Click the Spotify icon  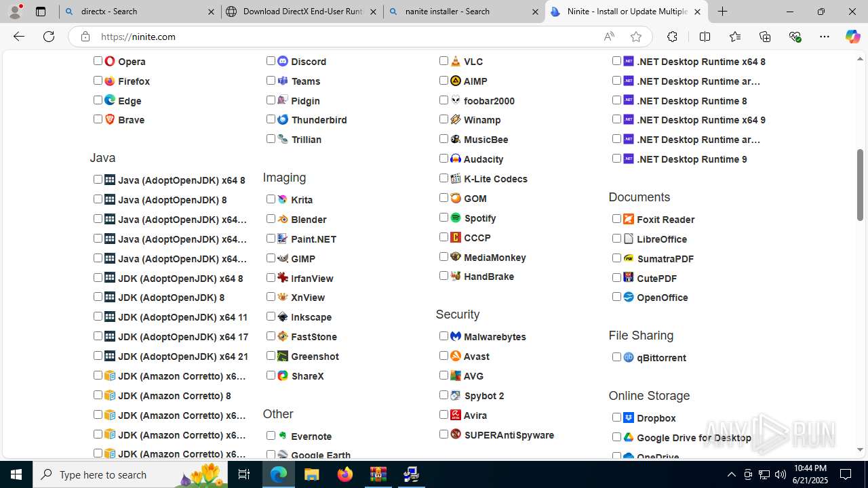(x=456, y=218)
